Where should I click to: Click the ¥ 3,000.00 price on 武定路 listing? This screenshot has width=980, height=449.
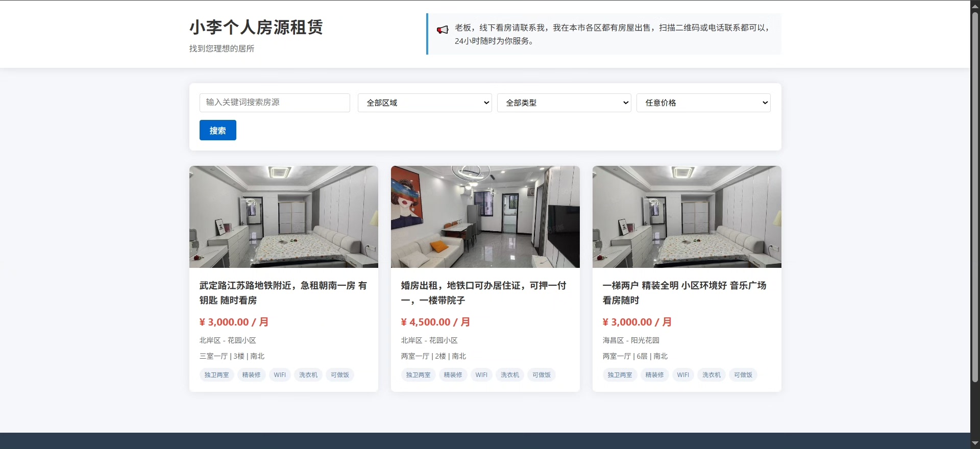234,322
